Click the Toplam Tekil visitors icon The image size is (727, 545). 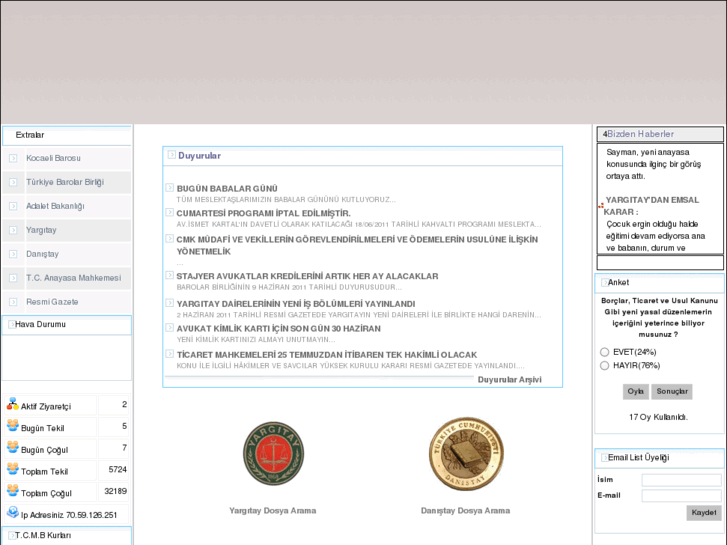click(x=13, y=468)
